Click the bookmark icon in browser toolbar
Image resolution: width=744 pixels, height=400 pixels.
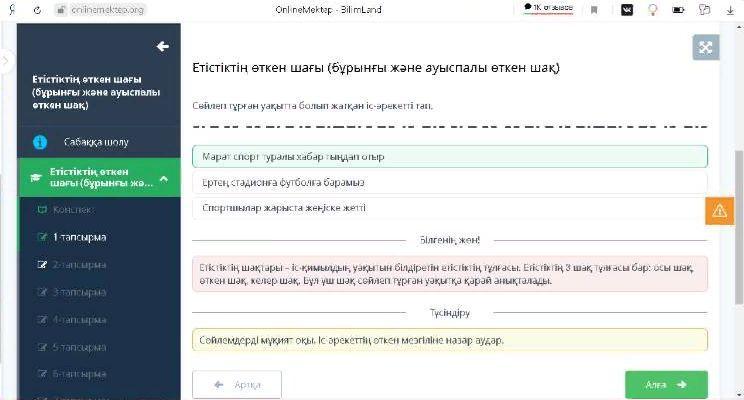(x=594, y=9)
